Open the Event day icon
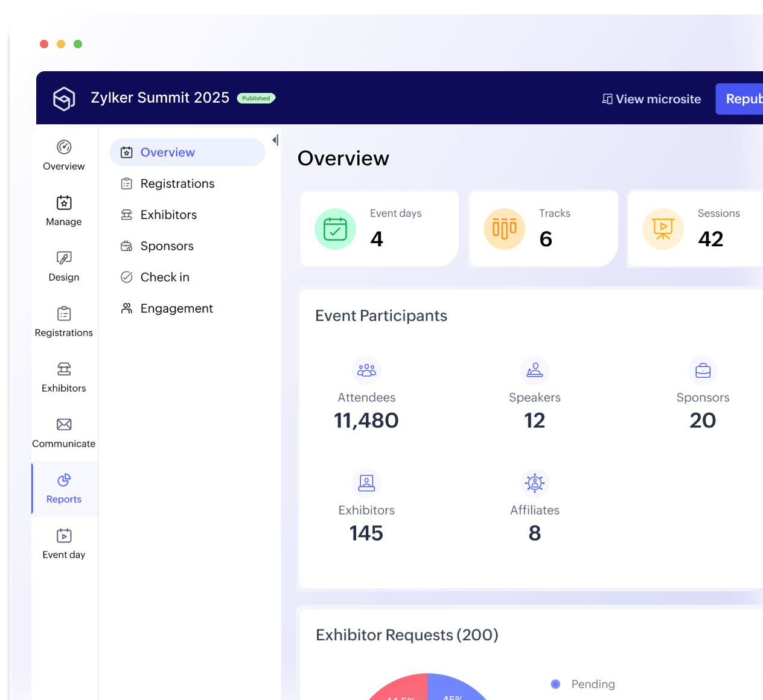 pyautogui.click(x=64, y=536)
